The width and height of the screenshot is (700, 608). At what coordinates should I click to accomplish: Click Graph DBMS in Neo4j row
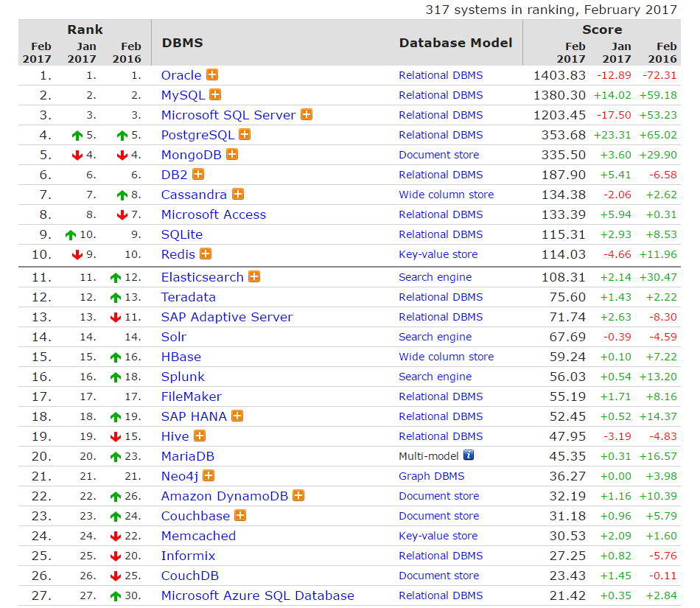[432, 476]
